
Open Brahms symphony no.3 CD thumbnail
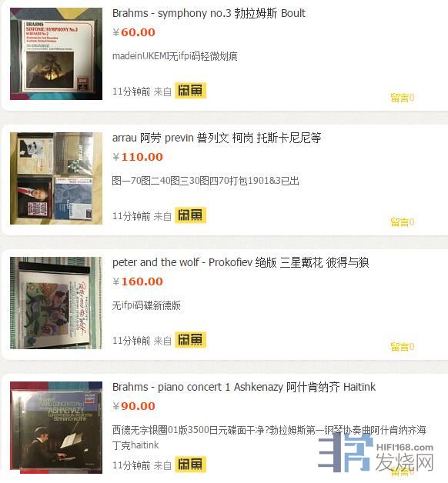tap(56, 54)
